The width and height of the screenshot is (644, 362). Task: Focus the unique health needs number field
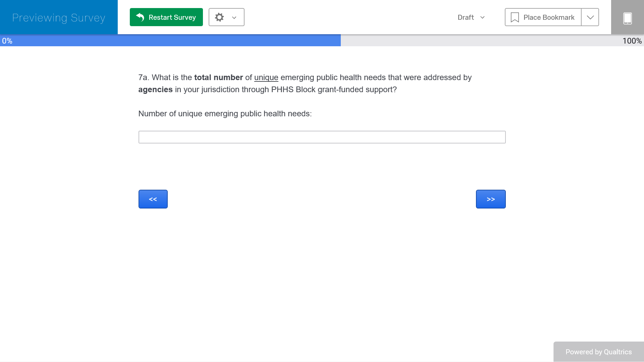(x=322, y=137)
